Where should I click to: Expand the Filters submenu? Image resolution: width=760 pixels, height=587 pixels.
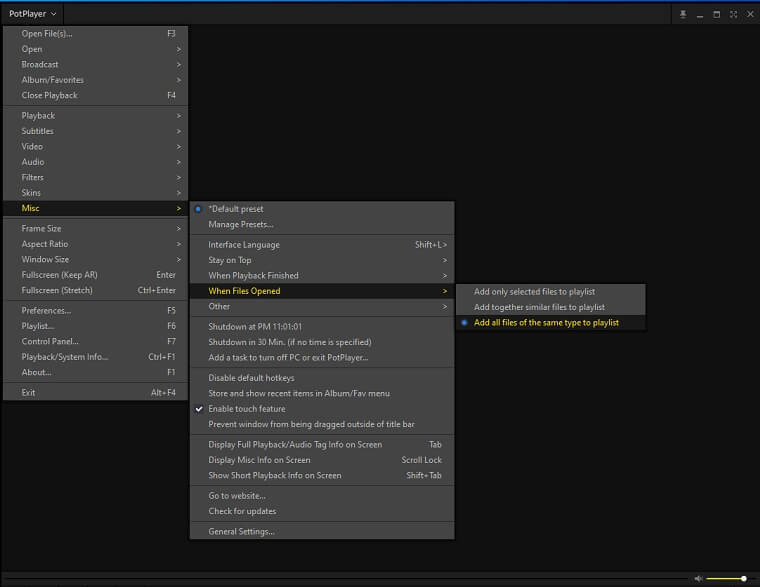95,177
